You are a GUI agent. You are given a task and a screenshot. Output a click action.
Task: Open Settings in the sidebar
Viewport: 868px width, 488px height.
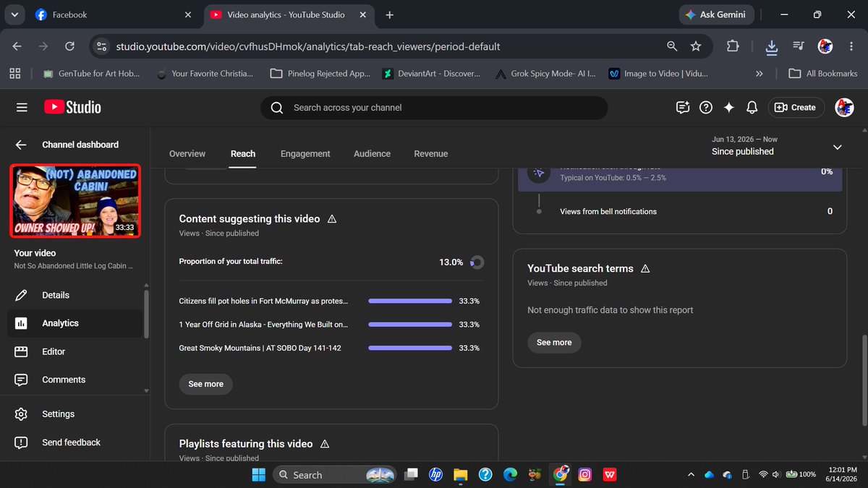coord(76,414)
